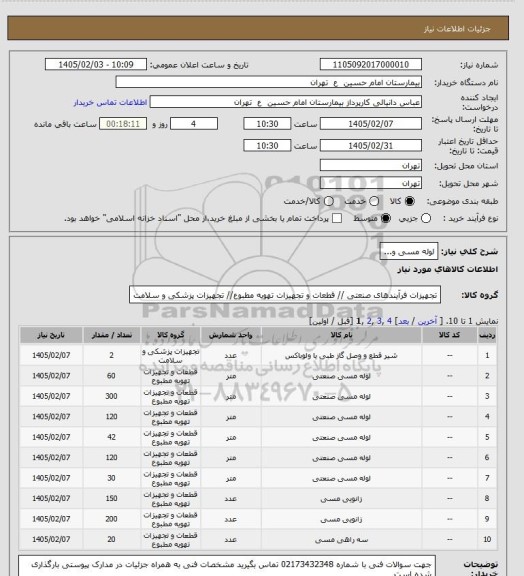Click the remaining days field showing 4
524x576 pixels.
(194, 124)
